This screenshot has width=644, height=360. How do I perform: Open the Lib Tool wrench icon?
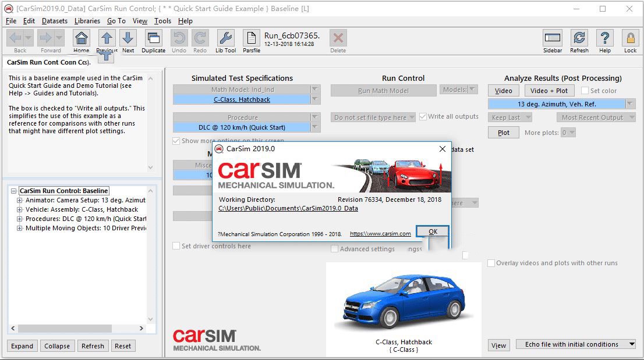(225, 39)
